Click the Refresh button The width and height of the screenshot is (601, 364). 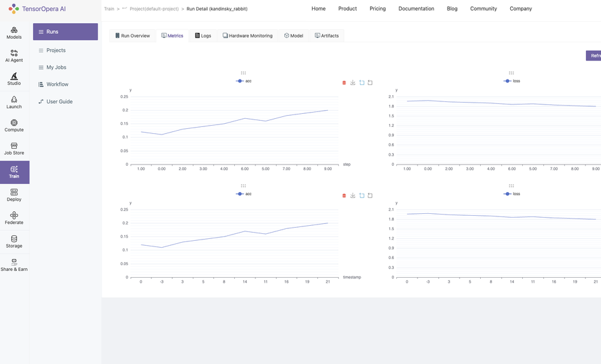593,56
